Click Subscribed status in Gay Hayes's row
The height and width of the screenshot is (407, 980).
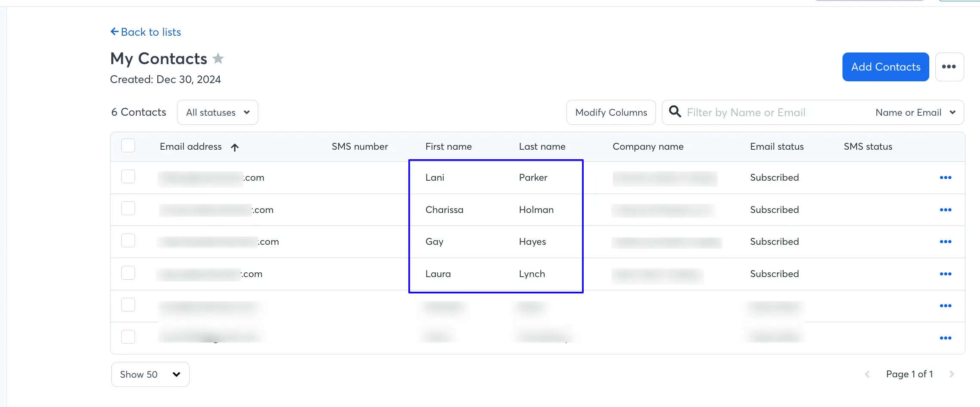(774, 241)
